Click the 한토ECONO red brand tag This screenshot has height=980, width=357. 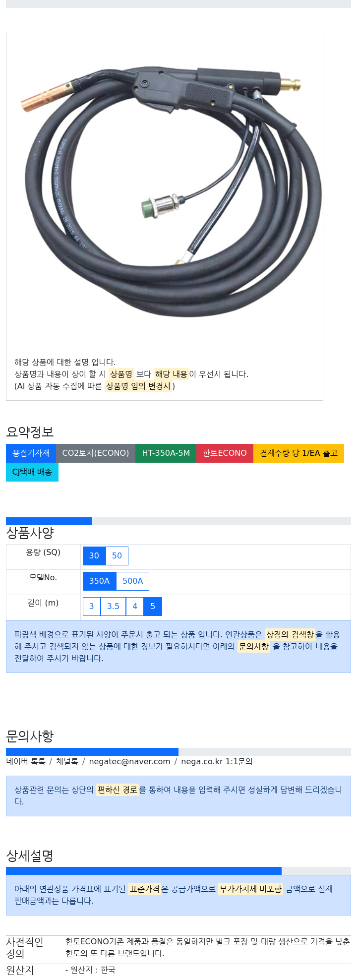point(225,453)
